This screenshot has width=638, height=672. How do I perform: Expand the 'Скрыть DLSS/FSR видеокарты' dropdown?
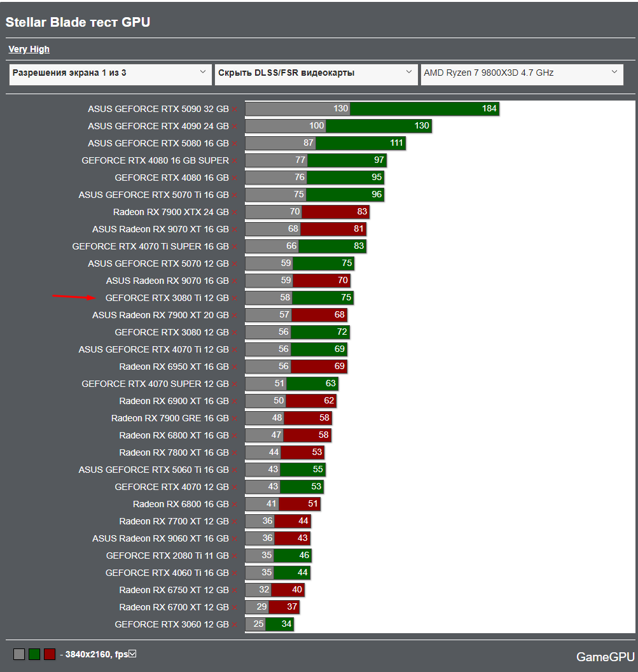click(316, 74)
